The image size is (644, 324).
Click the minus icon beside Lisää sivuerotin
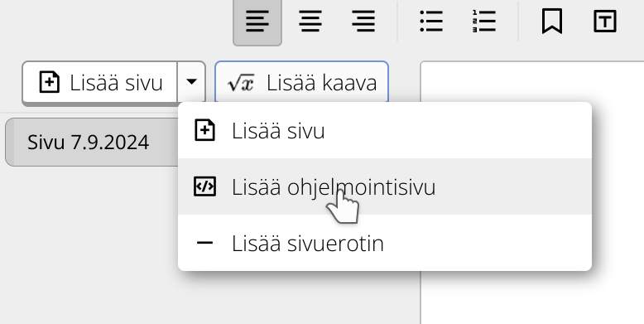click(204, 243)
